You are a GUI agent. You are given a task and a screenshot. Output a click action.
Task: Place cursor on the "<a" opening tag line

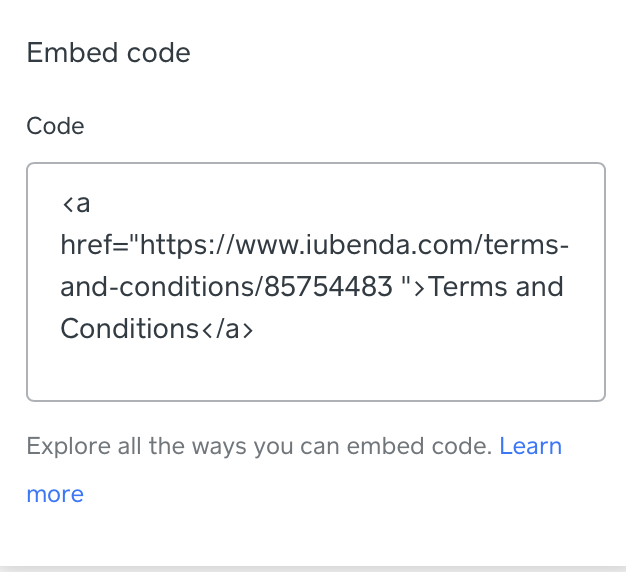click(x=76, y=204)
